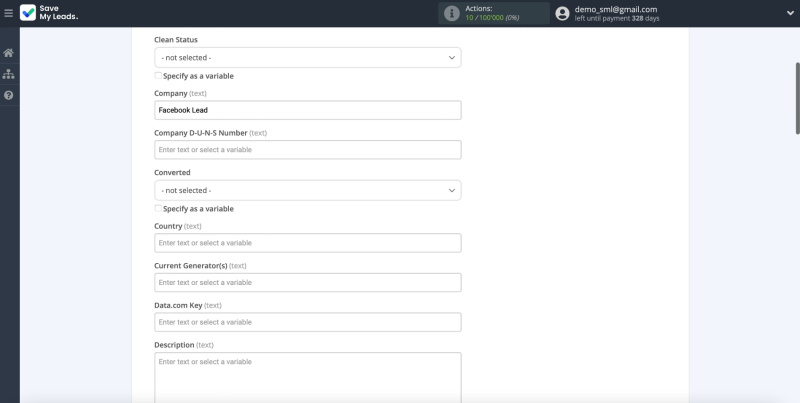Screen dimensions: 800x403
Task: Click the Data.com Key text field
Action: tap(307, 322)
